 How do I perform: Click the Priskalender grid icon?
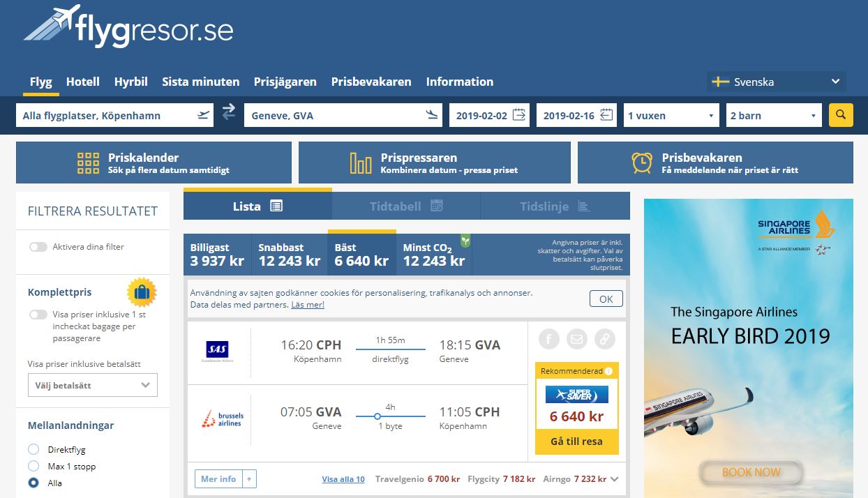[89, 163]
